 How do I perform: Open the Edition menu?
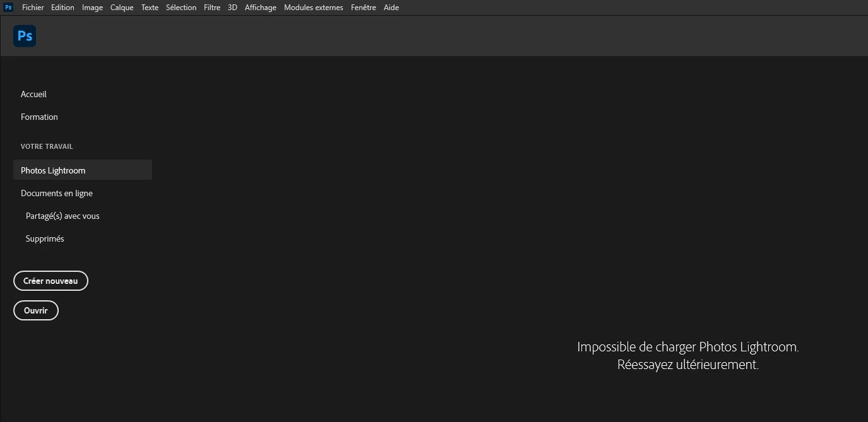(62, 8)
